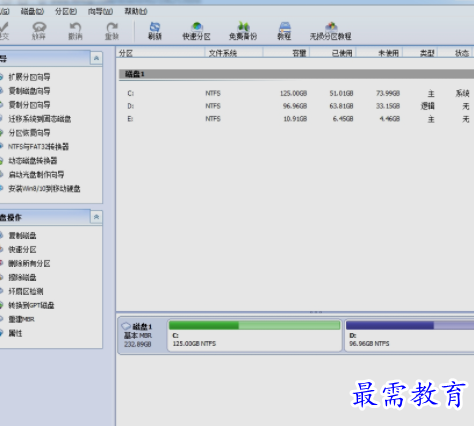This screenshot has height=426, width=474.
Task: Collapse the 磁盘操作 panel with its chevron
Action: point(96,217)
